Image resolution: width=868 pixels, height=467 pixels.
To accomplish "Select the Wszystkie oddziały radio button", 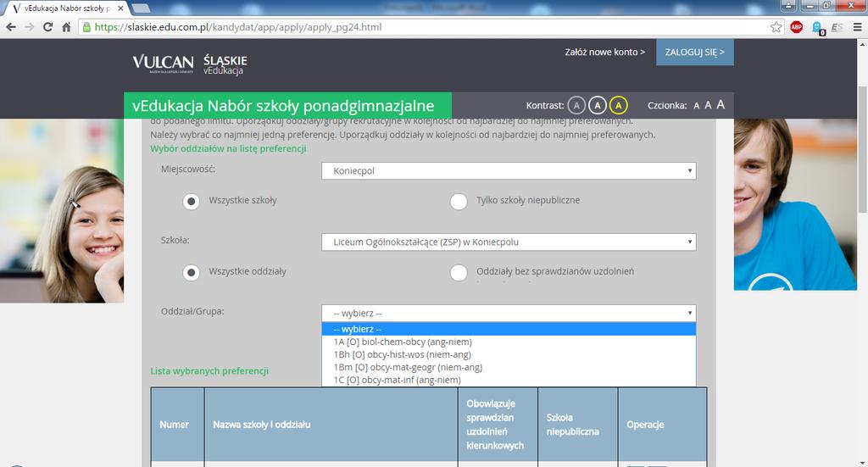I will [192, 273].
